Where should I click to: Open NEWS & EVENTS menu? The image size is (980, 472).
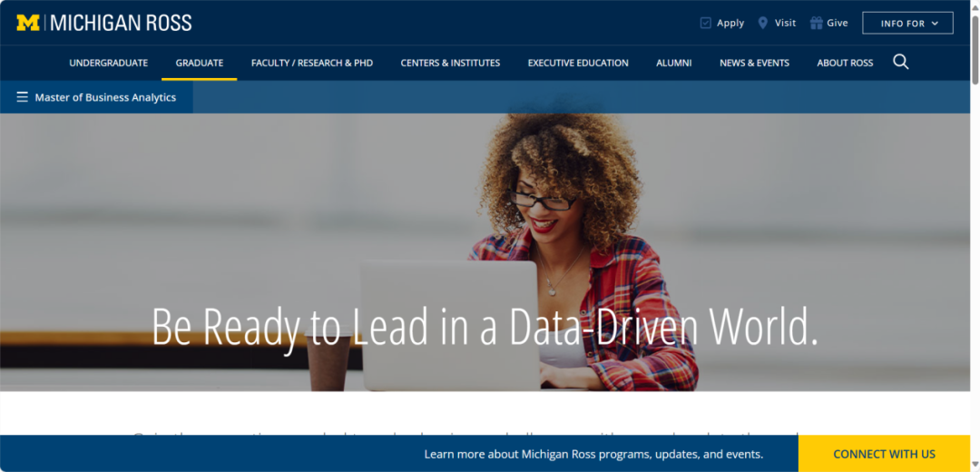point(754,63)
